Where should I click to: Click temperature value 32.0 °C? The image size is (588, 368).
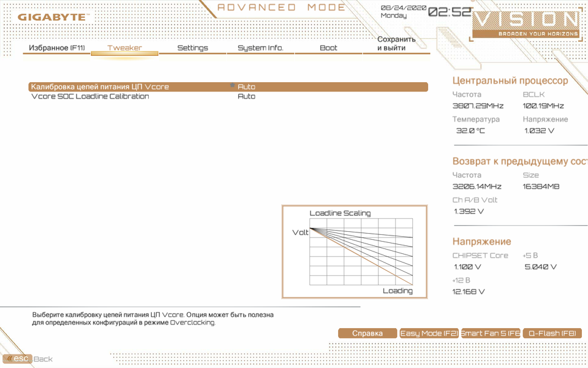pyautogui.click(x=470, y=131)
